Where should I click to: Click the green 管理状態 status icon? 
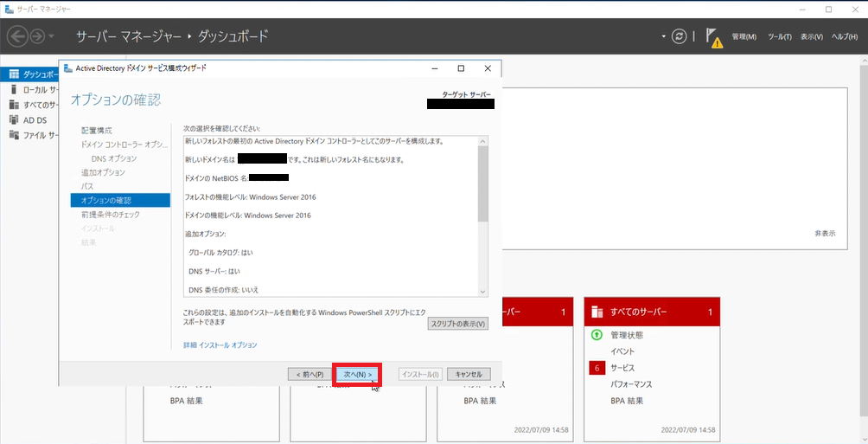(597, 335)
